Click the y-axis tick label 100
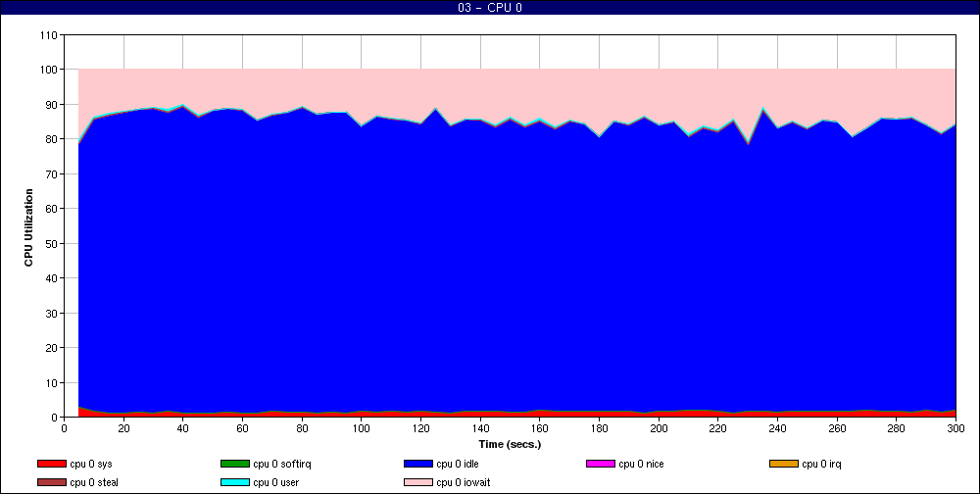980x494 pixels. [49, 70]
